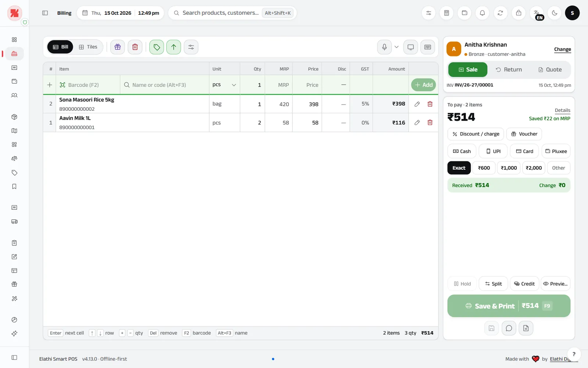The width and height of the screenshot is (588, 368).
Task: Delete the Sona Masoori Rice 5kg row
Action: (430, 104)
